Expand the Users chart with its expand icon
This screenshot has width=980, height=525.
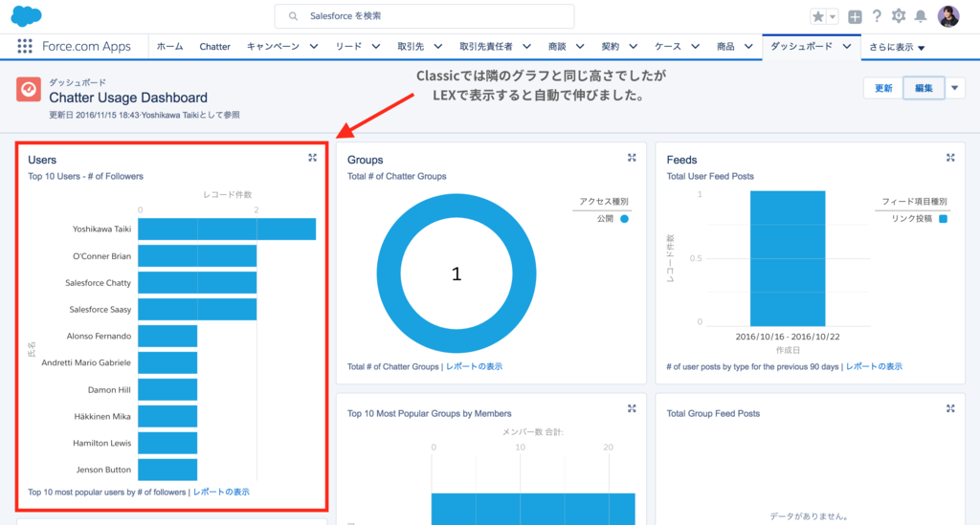[313, 158]
